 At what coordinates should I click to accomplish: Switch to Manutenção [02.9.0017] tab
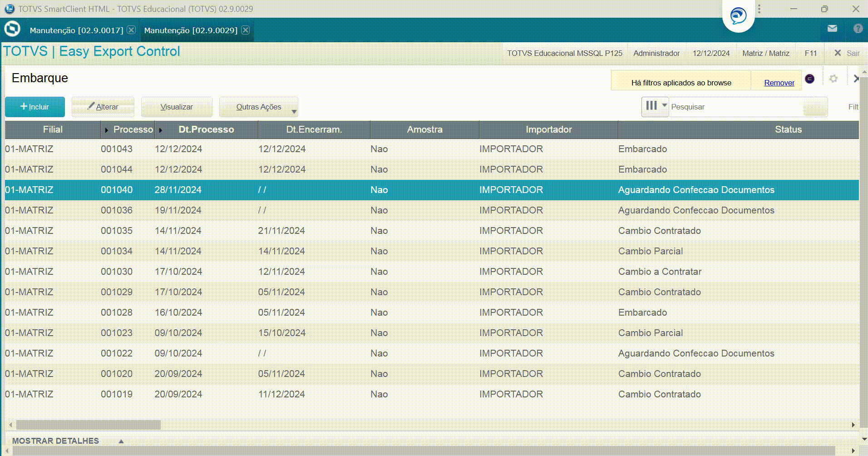[x=76, y=30]
